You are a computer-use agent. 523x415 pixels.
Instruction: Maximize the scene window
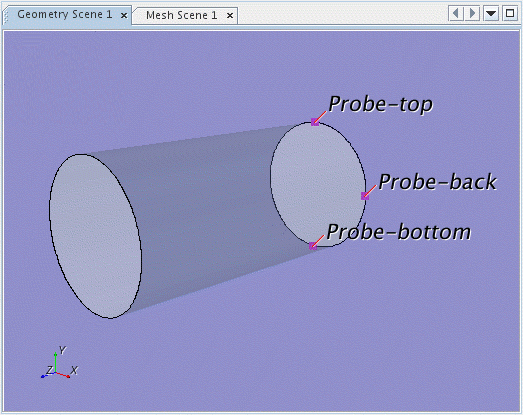point(510,14)
